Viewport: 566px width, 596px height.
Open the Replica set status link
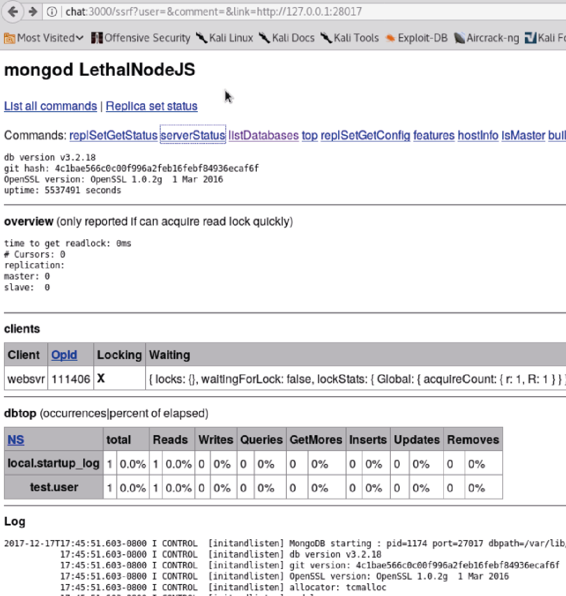152,106
